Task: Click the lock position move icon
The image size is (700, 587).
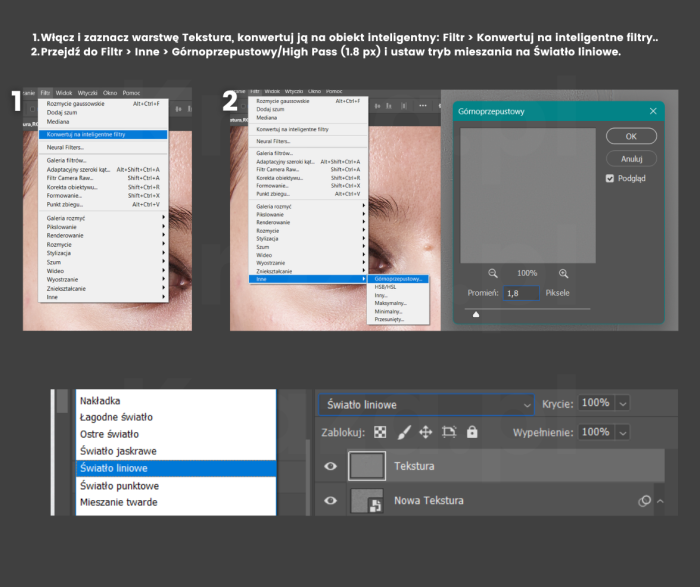Action: [426, 432]
